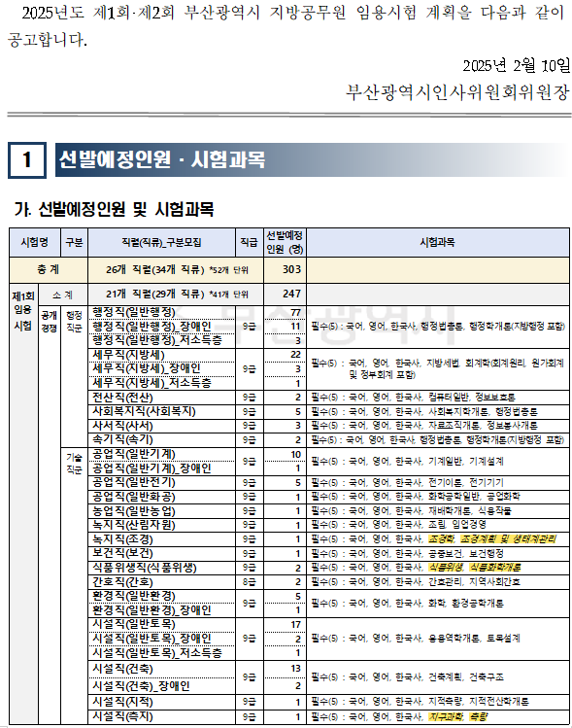Screen dimensions: 572x728
Task: Click the count '22' for 세무직(지방세)
Action: tap(295, 355)
